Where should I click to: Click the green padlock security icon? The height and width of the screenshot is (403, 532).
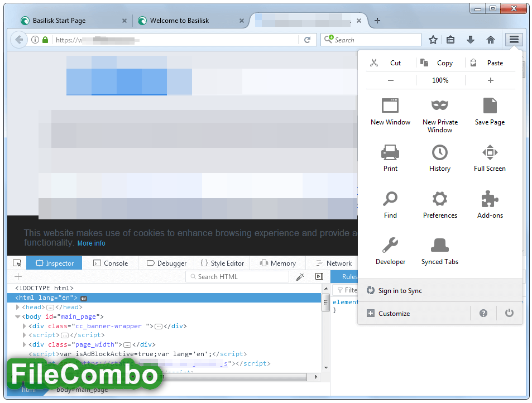[45, 40]
